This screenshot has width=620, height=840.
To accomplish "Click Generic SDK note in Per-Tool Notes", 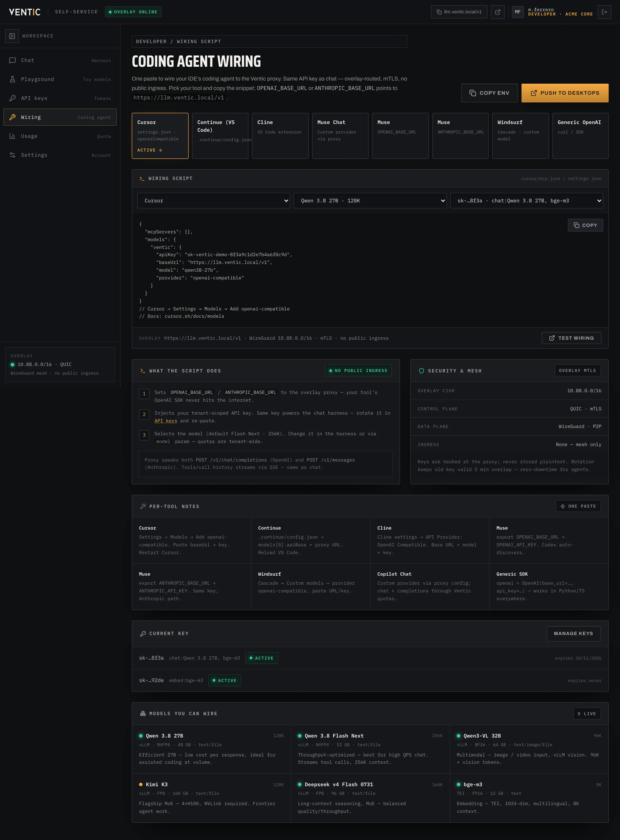I will pyautogui.click(x=549, y=587).
